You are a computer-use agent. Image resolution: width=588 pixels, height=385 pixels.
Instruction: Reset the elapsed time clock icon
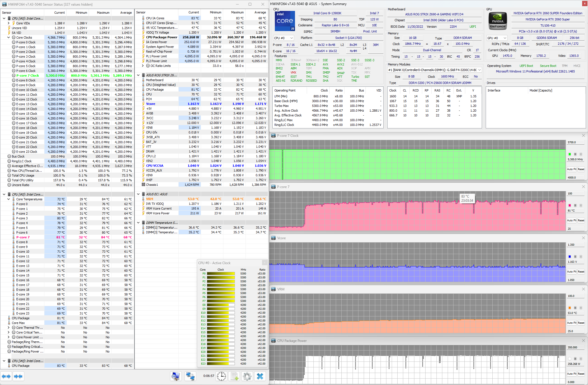(x=221, y=376)
